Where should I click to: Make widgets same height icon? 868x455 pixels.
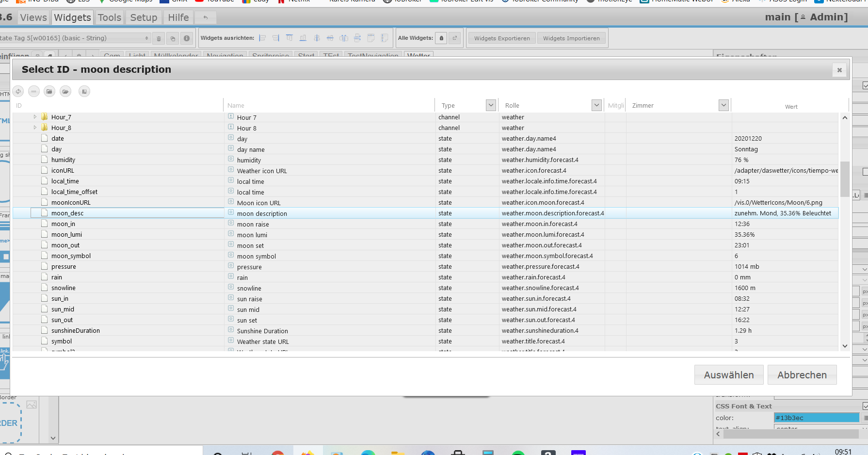[385, 38]
